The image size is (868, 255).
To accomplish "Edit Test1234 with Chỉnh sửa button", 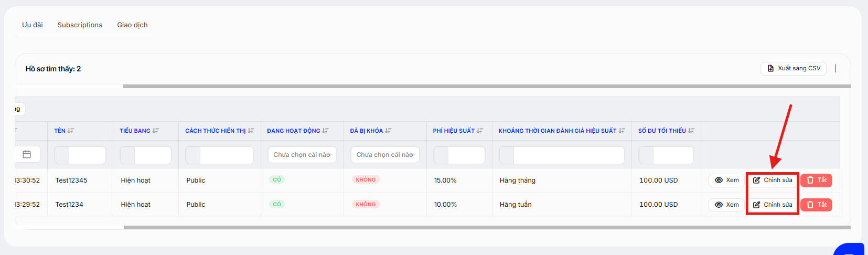I will (x=773, y=205).
